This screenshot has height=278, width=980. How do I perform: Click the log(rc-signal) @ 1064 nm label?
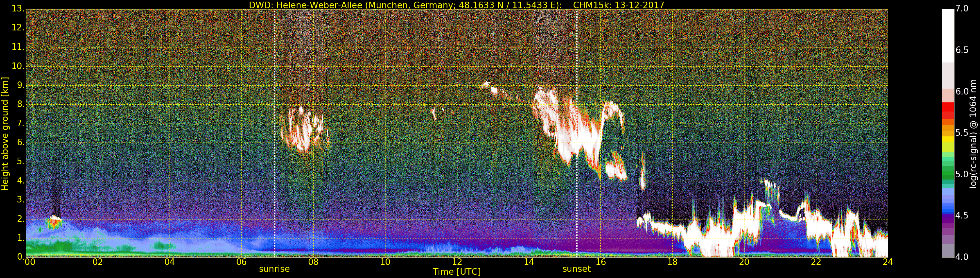(974, 134)
